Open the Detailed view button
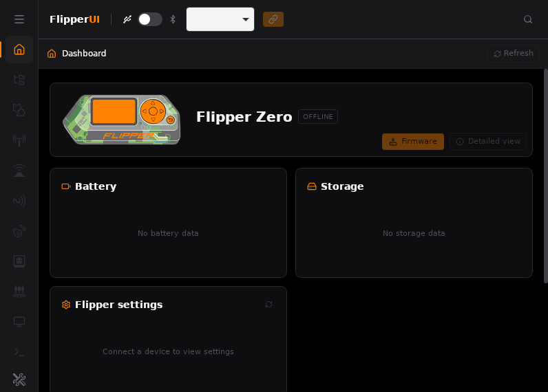 click(x=488, y=142)
